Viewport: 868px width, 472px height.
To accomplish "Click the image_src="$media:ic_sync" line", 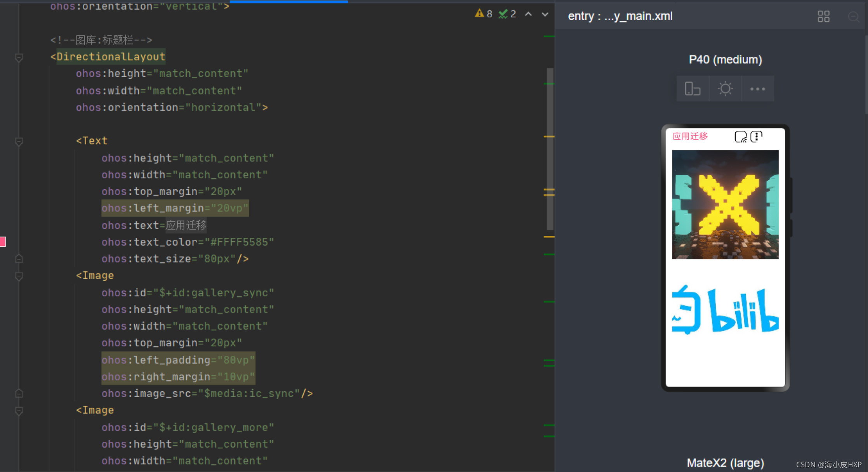I will click(x=207, y=393).
